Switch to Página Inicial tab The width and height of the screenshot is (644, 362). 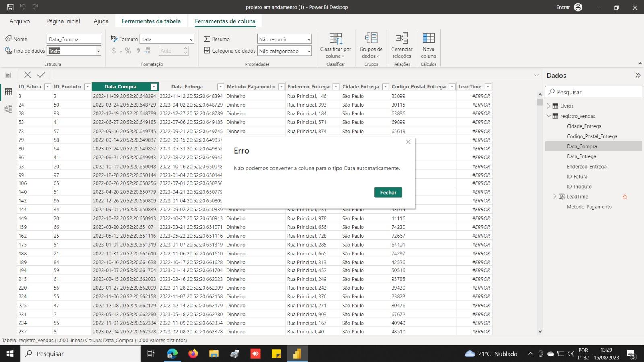click(x=63, y=21)
